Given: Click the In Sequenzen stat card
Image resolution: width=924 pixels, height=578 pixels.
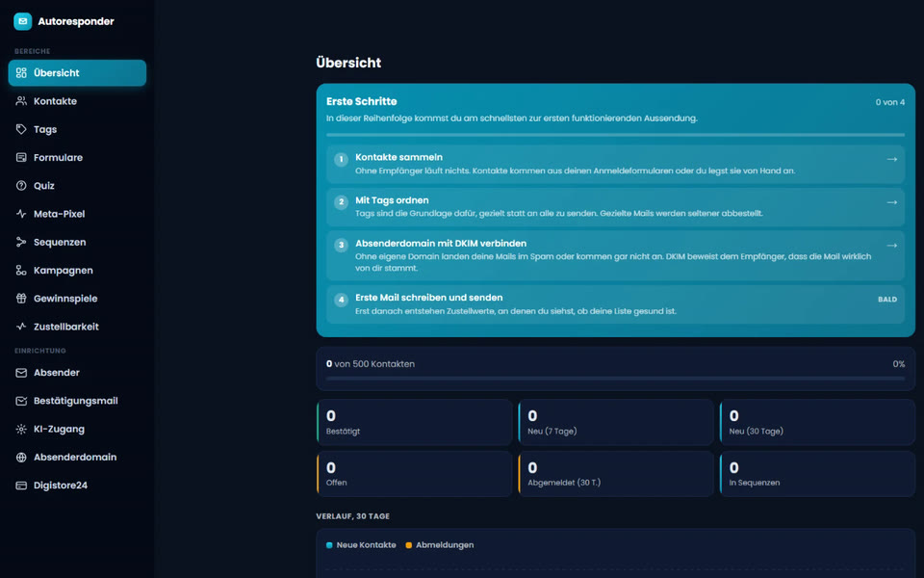Looking at the screenshot, I should pos(817,474).
